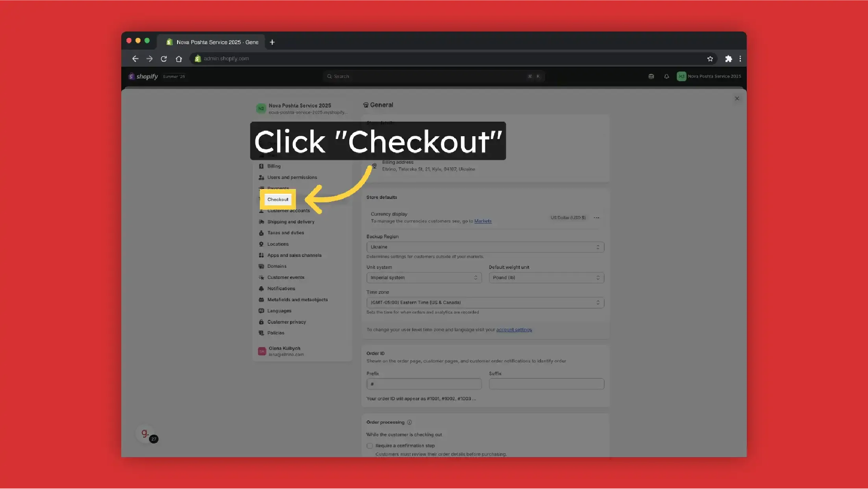This screenshot has height=489, width=868.
Task: Reload the page
Action: point(164,59)
